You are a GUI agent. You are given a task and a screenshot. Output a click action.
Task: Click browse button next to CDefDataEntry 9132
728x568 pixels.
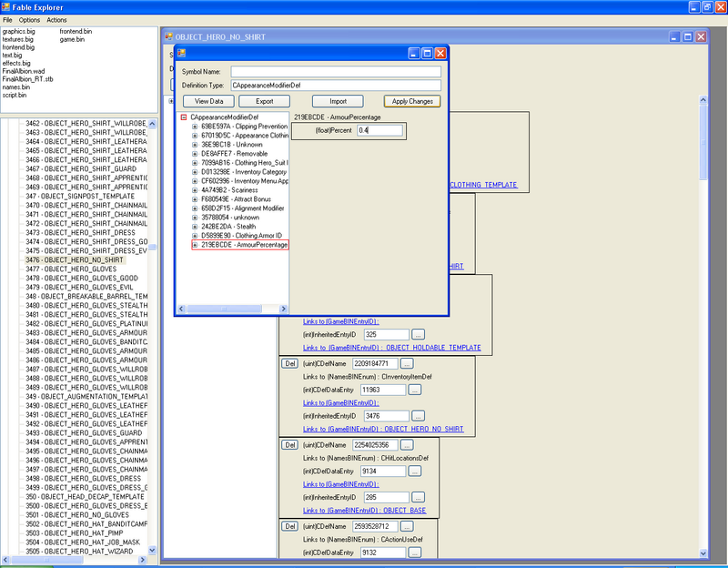pos(415,553)
